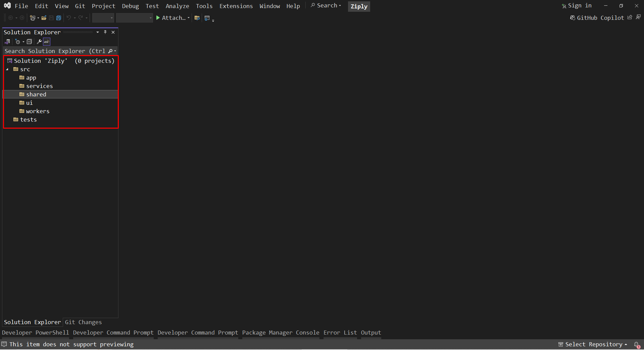Click the GitHub Copilot button label
Viewport: 644px width, 350px height.
tap(600, 18)
